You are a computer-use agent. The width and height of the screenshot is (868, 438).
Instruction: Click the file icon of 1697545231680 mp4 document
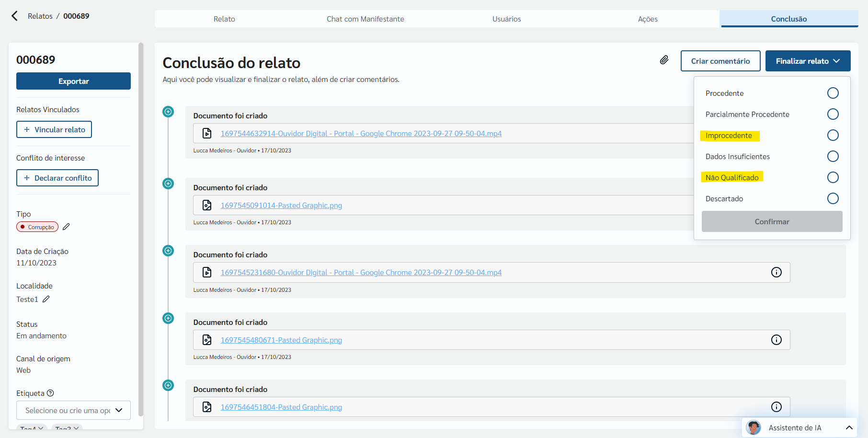207,272
